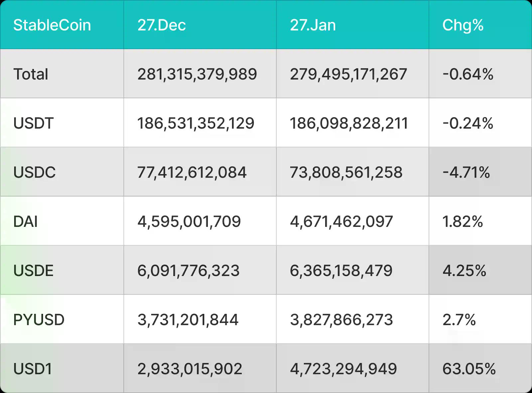Click the USD1 change cell 63.05%
Image resolution: width=532 pixels, height=393 pixels.
(x=469, y=369)
